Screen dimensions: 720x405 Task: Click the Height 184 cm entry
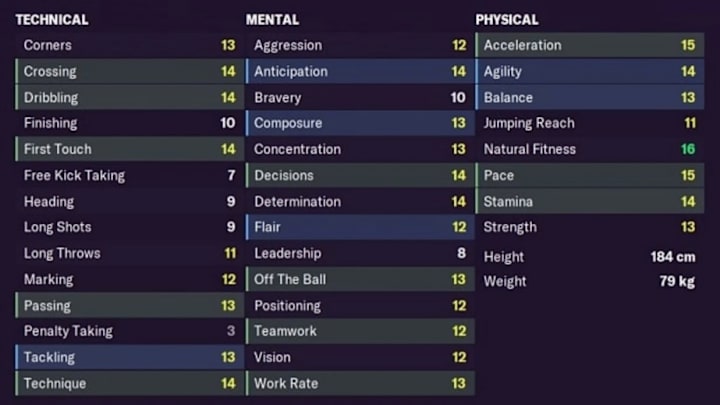pyautogui.click(x=590, y=257)
